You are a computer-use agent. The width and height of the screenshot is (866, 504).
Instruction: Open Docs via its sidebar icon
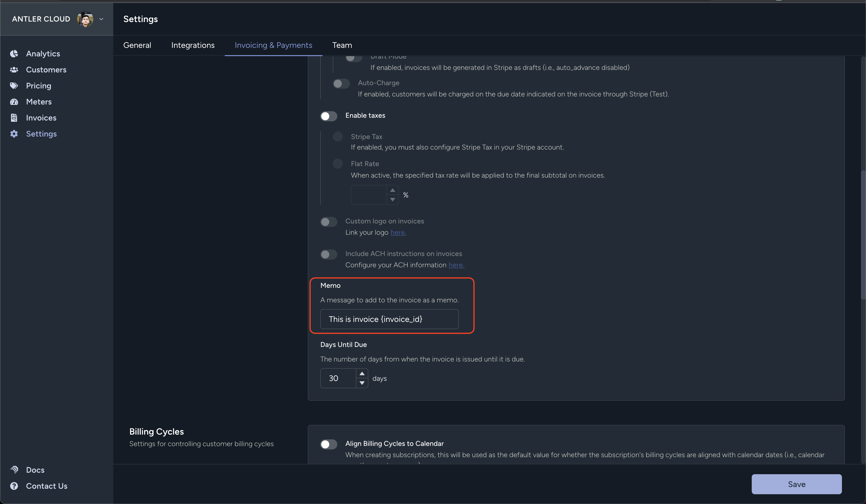[x=14, y=470]
